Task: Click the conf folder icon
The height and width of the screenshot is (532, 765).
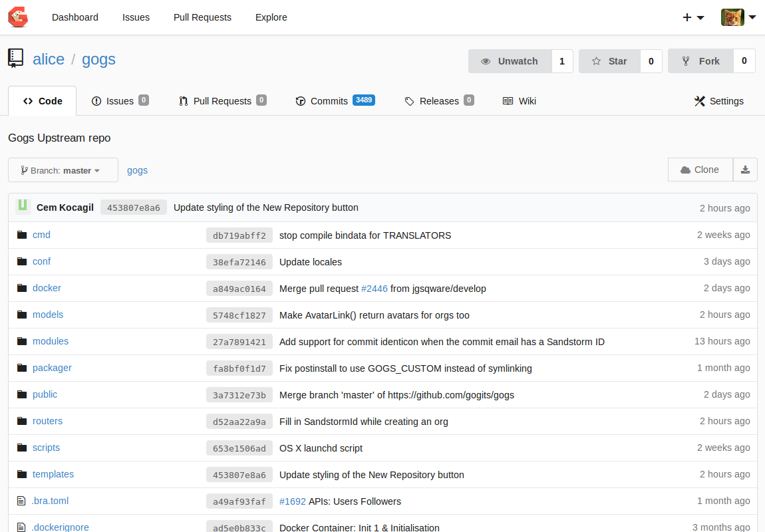Action: coord(22,261)
